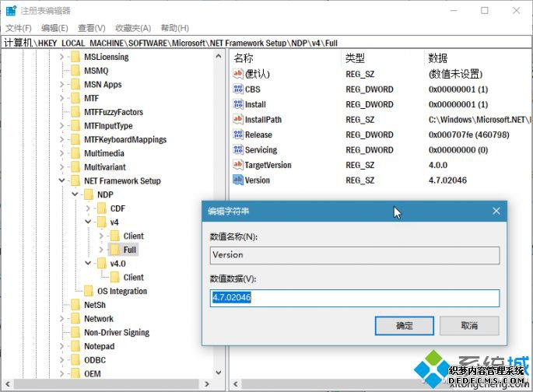Confirm the edit with 确定 button
Viewport: 533px width, 392px height.
[x=404, y=326]
